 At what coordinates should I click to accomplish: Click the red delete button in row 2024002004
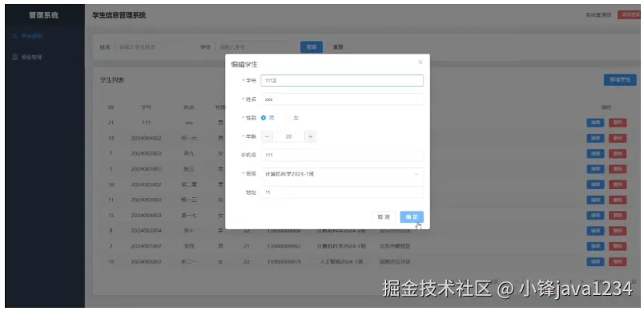(x=618, y=231)
